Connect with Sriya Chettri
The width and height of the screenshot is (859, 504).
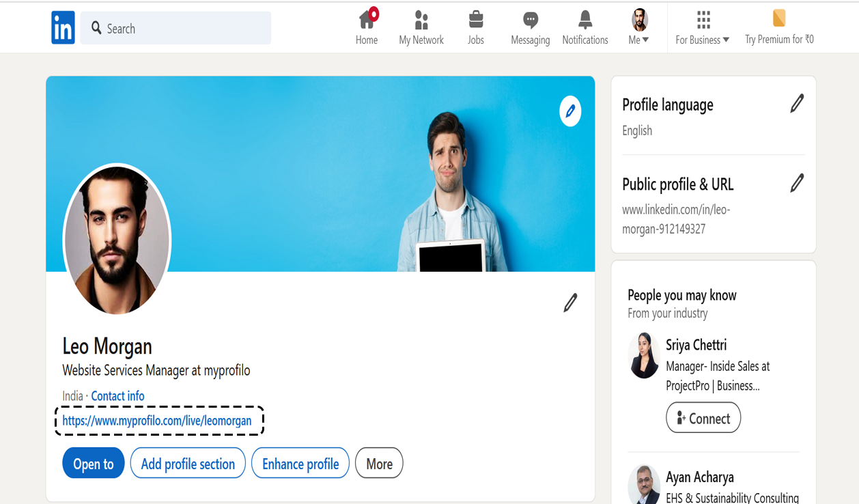[x=703, y=419]
